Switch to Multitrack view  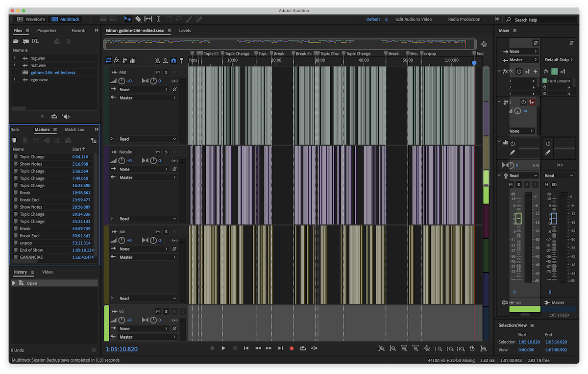pyautogui.click(x=66, y=19)
